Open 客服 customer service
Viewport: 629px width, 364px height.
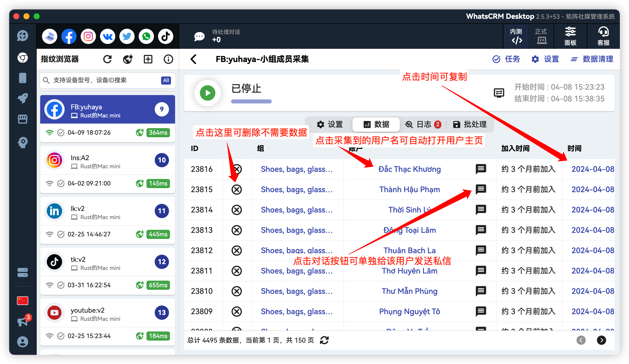click(x=603, y=36)
